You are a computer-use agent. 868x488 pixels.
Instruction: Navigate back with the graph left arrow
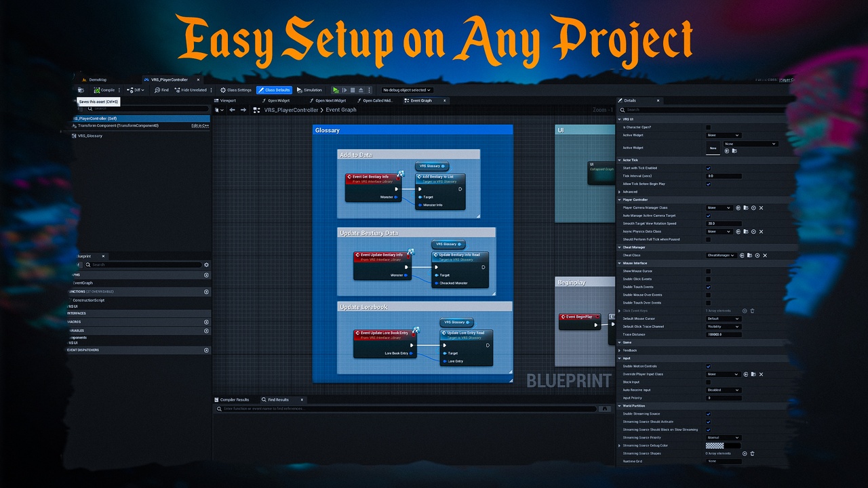[232, 110]
